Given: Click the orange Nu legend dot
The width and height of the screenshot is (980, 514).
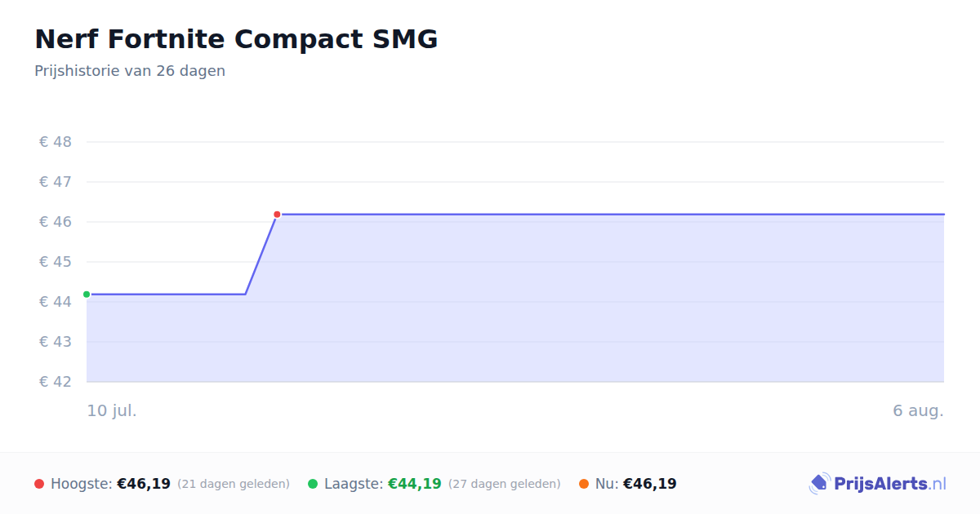Looking at the screenshot, I should coord(584,484).
